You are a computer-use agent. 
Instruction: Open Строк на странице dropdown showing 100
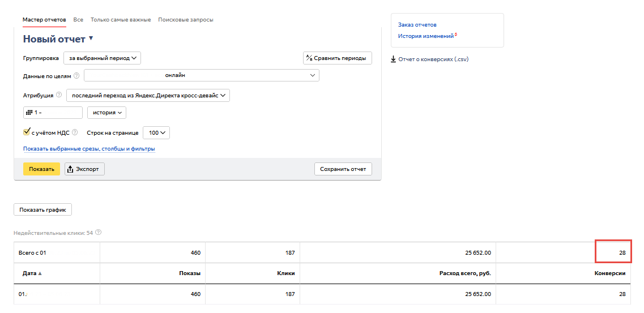[156, 132]
